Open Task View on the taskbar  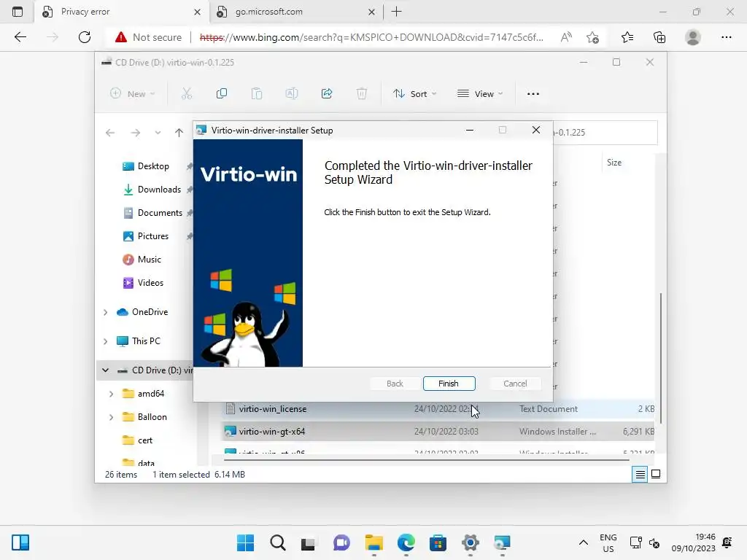(x=309, y=542)
